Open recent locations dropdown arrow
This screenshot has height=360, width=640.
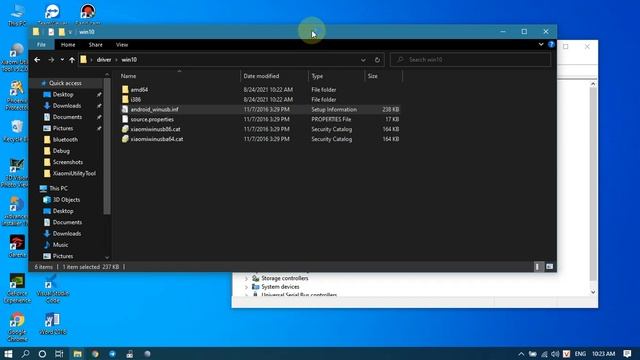pyautogui.click(x=62, y=60)
